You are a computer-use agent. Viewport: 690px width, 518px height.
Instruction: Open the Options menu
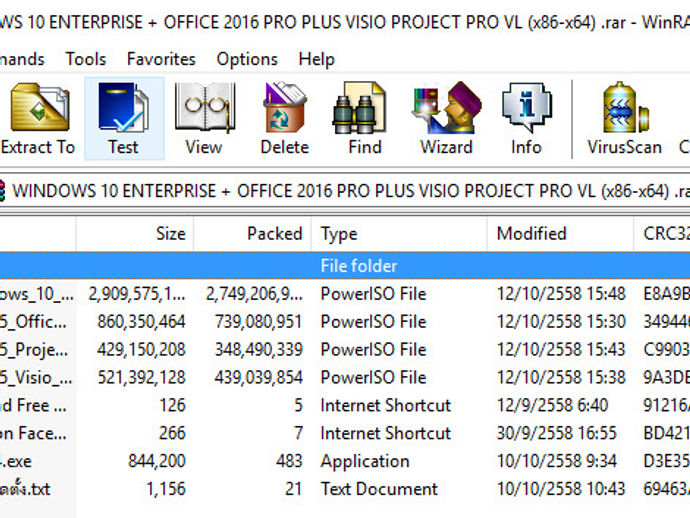[247, 59]
